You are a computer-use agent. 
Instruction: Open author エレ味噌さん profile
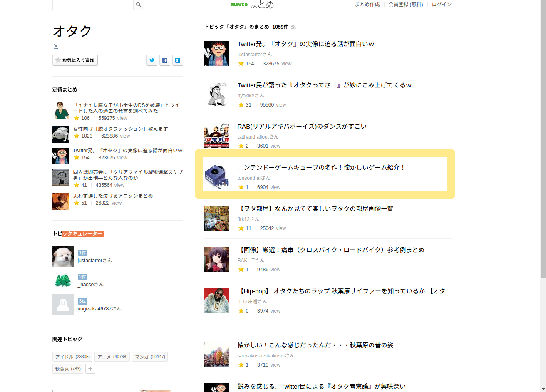[252, 302]
